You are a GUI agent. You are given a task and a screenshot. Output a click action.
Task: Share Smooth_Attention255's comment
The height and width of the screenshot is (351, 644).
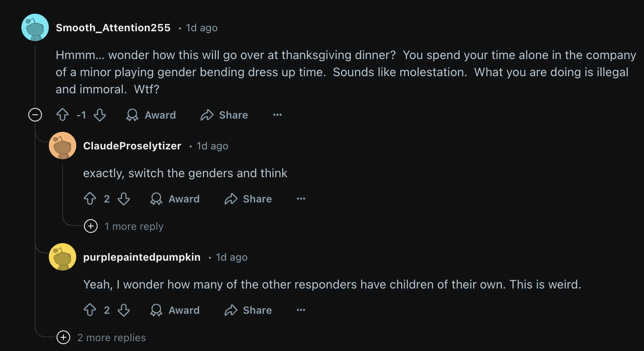[x=224, y=115]
